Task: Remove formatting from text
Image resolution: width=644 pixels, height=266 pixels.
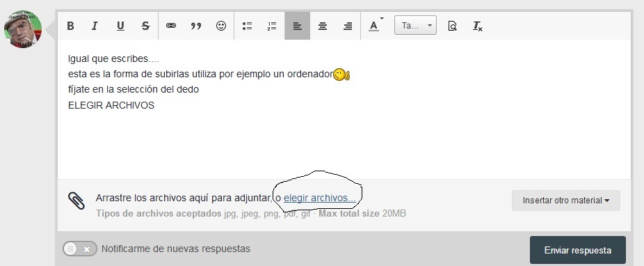Action: (x=477, y=26)
